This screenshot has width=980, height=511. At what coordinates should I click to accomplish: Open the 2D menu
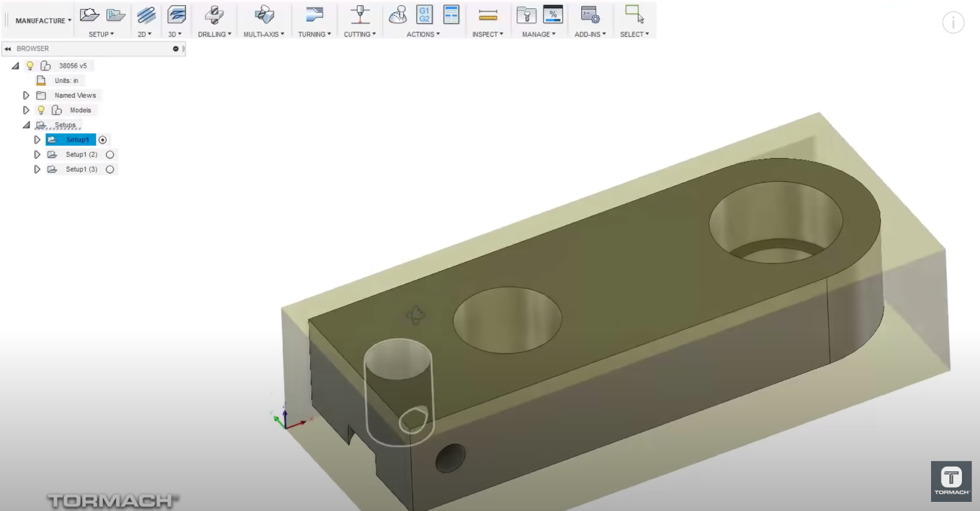(x=145, y=34)
